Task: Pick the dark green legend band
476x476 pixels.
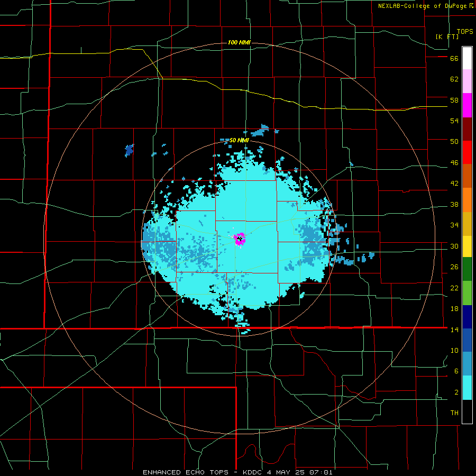Action: (x=467, y=269)
